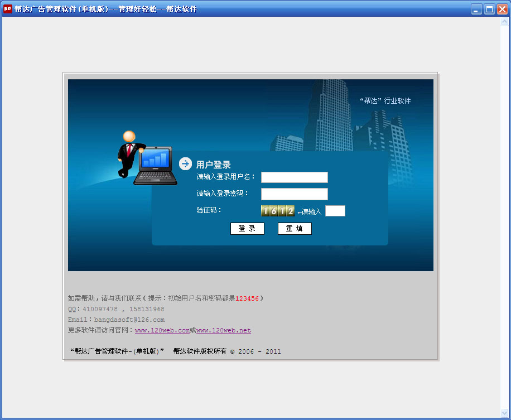Click the red app icon in title bar

(x=7, y=9)
